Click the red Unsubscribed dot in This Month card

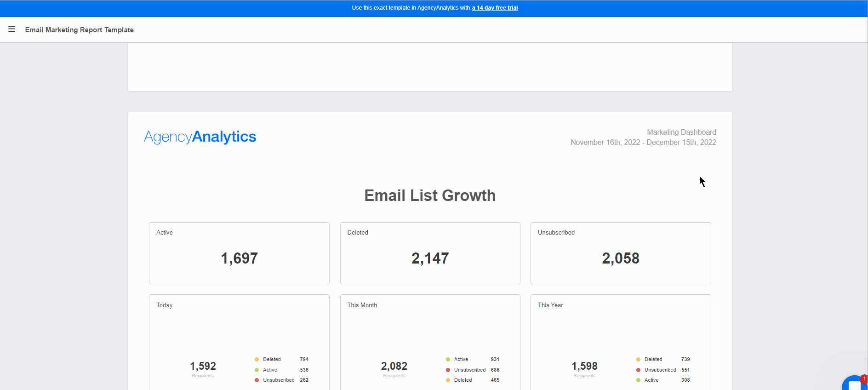tap(448, 370)
